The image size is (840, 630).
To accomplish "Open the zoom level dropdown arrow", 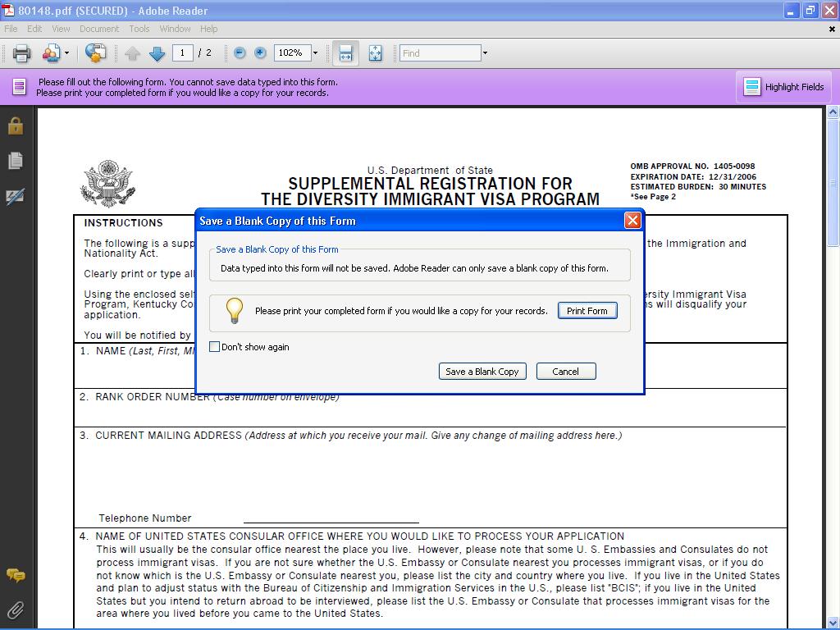I will pyautogui.click(x=316, y=52).
